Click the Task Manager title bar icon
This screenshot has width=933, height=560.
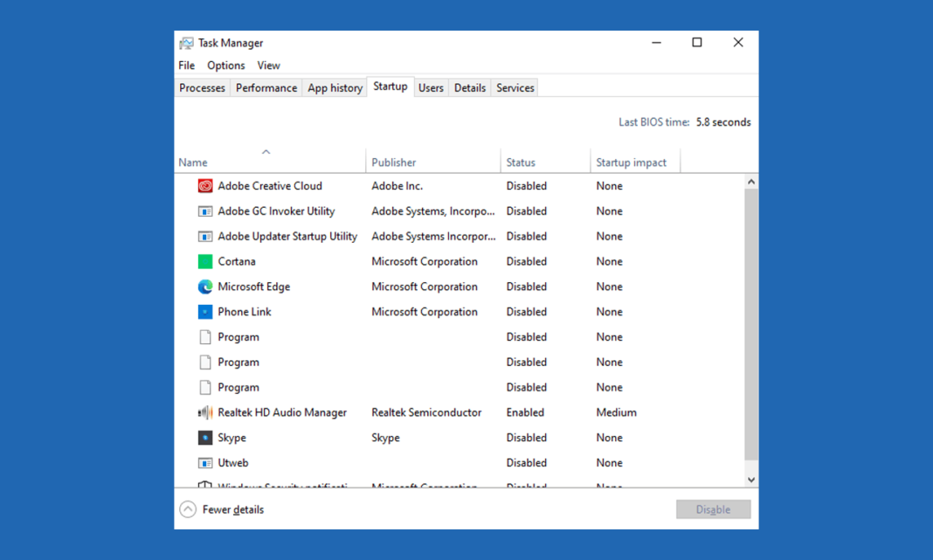point(186,42)
